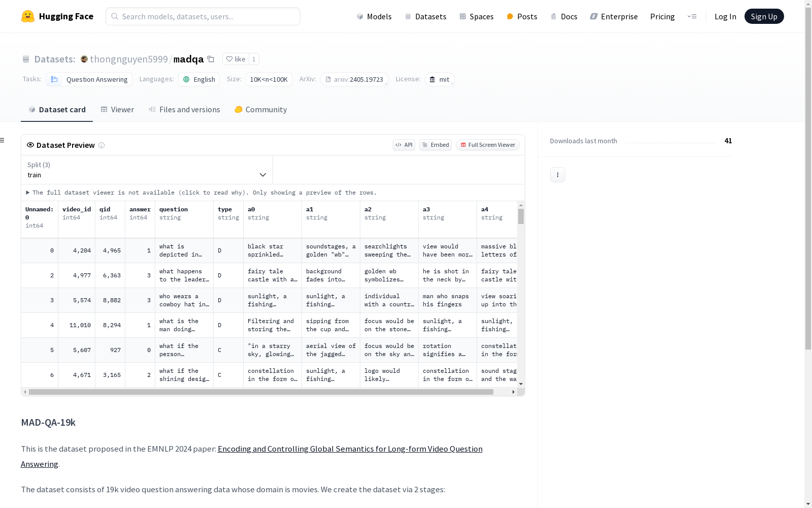This screenshot has height=508, width=812.
Task: Like the madqa dataset
Action: pyautogui.click(x=235, y=59)
